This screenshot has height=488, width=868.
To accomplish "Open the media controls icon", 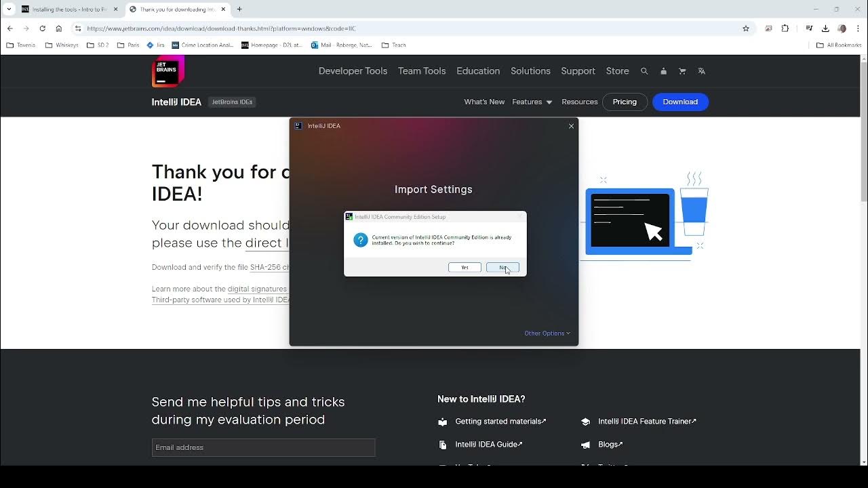I will 809,28.
